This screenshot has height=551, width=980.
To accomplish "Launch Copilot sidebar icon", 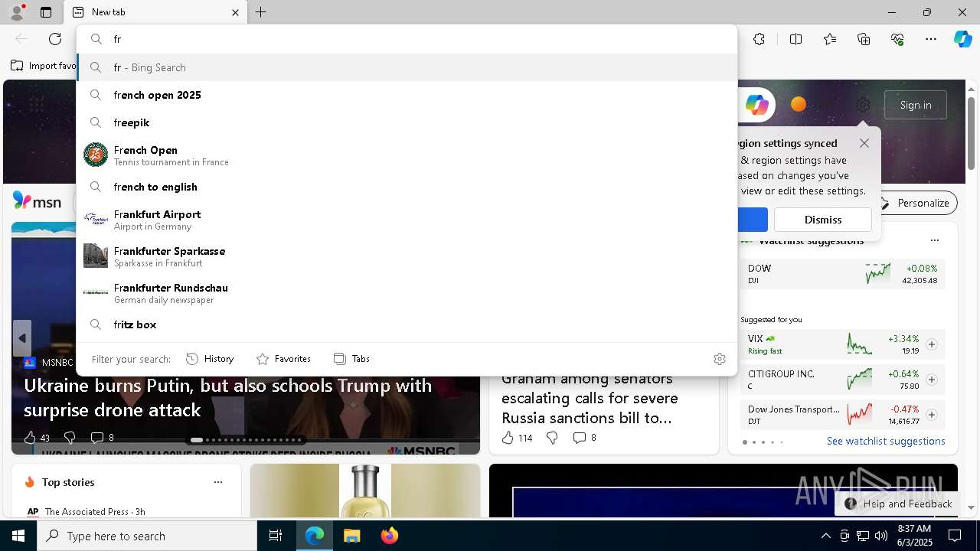I will tap(962, 39).
